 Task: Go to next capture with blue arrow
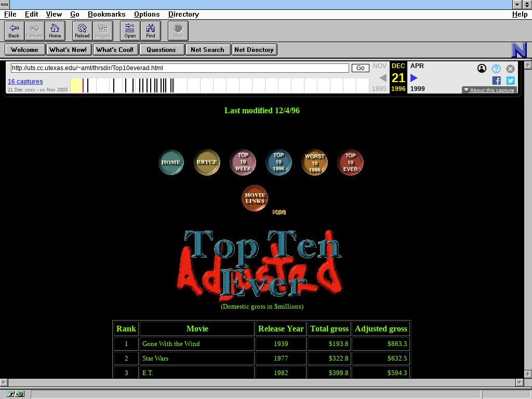tap(414, 78)
